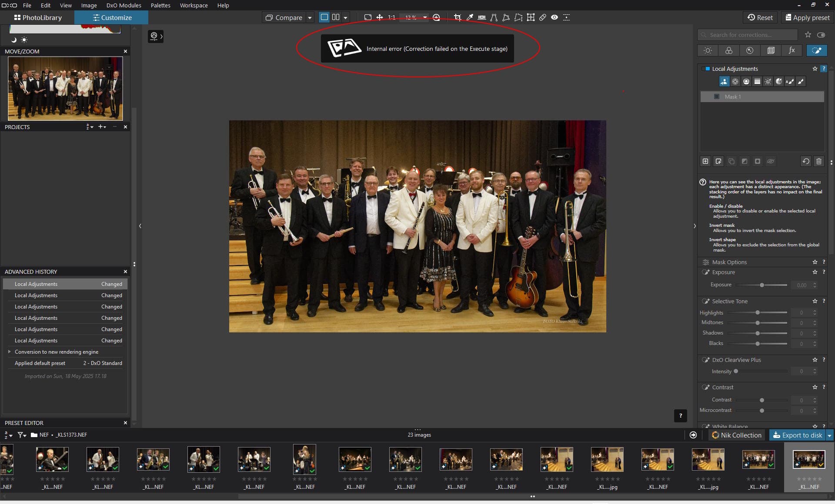Image resolution: width=835 pixels, height=504 pixels.
Task: Click the Nik Collection button
Action: tap(737, 435)
